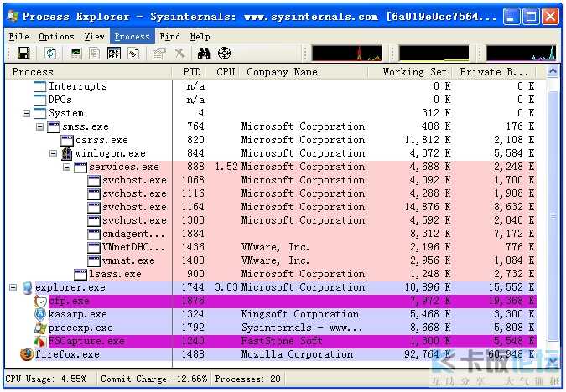Click the firefox.exe Firefox icon

[x=27, y=354]
